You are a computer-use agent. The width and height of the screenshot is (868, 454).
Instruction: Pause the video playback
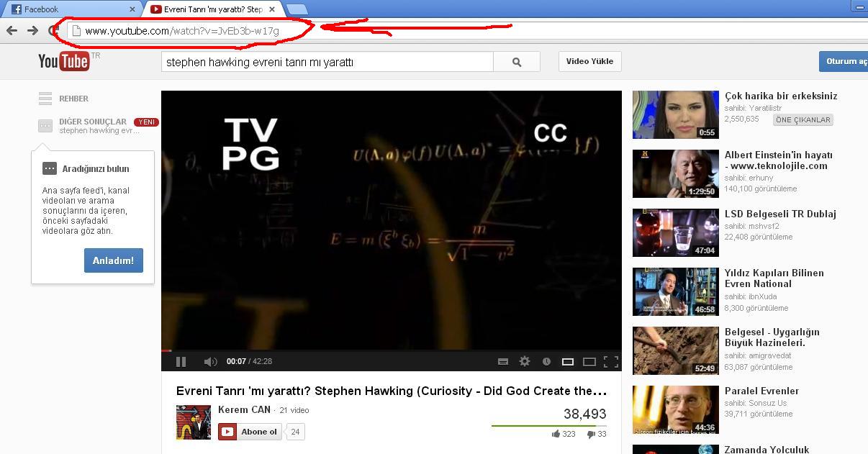coord(181,362)
